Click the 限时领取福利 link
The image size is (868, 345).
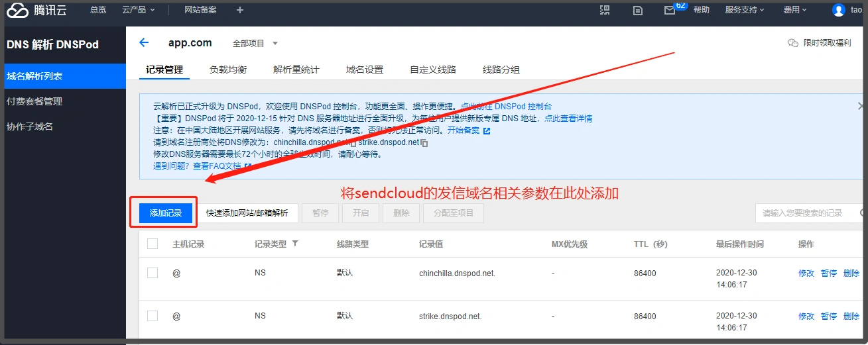pos(827,43)
